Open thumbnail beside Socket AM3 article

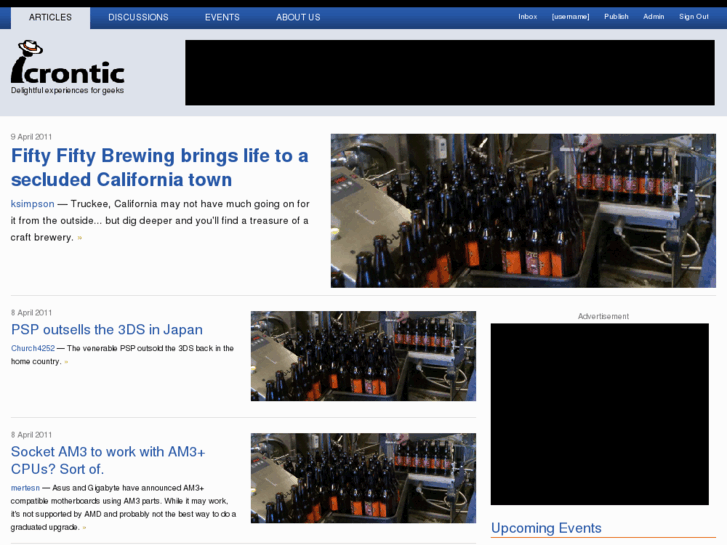[363, 478]
